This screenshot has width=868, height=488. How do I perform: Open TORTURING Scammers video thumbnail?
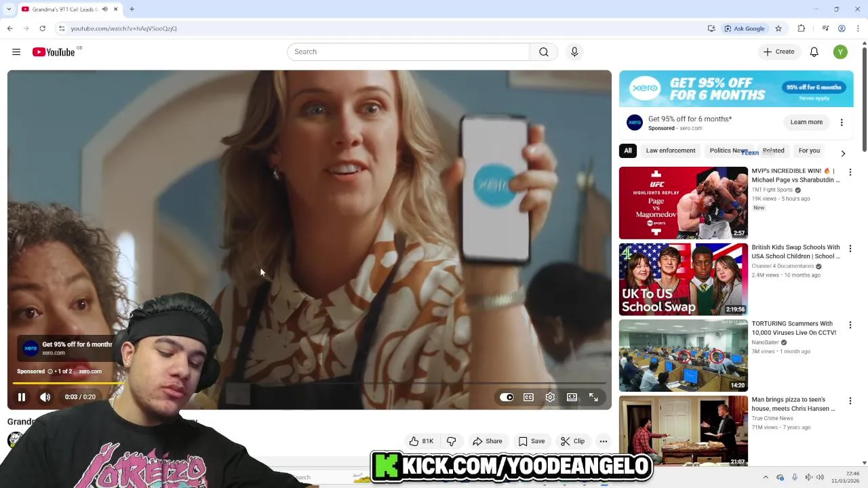tap(684, 356)
